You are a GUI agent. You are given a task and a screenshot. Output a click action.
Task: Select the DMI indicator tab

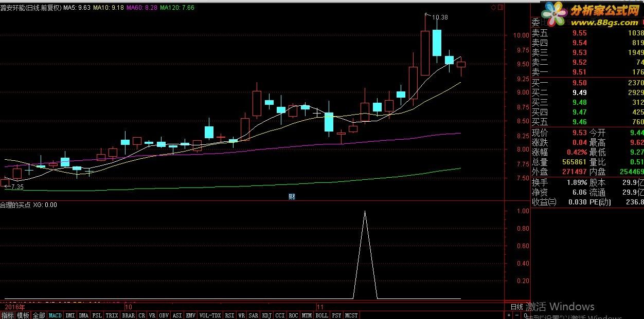(x=70, y=315)
